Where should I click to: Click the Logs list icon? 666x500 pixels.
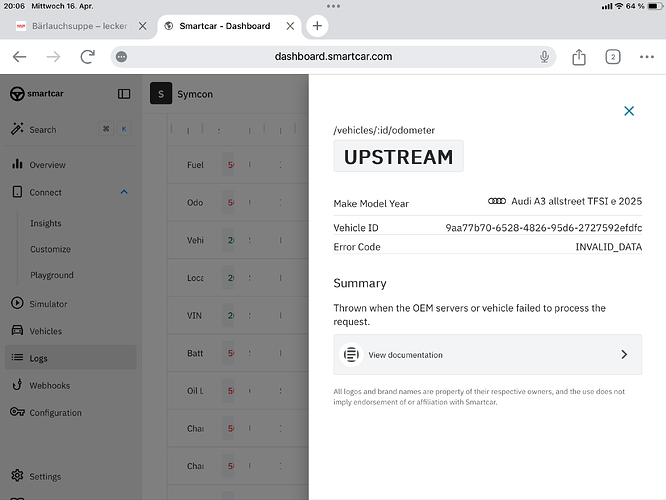[17, 357]
